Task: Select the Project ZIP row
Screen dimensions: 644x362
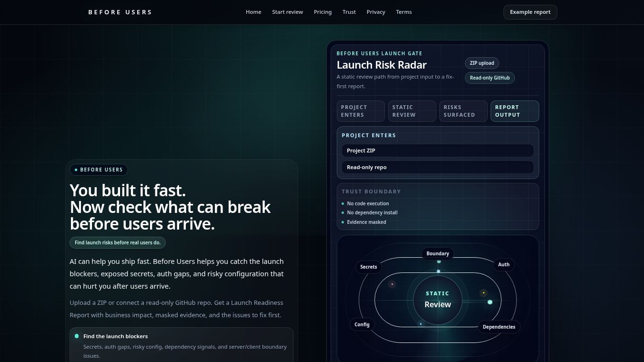Action: point(438,151)
